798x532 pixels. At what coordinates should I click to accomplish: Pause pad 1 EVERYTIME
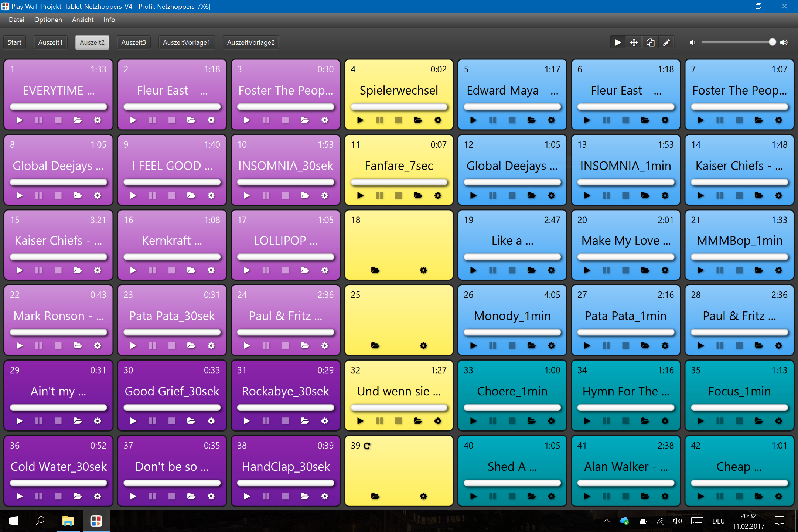39,120
